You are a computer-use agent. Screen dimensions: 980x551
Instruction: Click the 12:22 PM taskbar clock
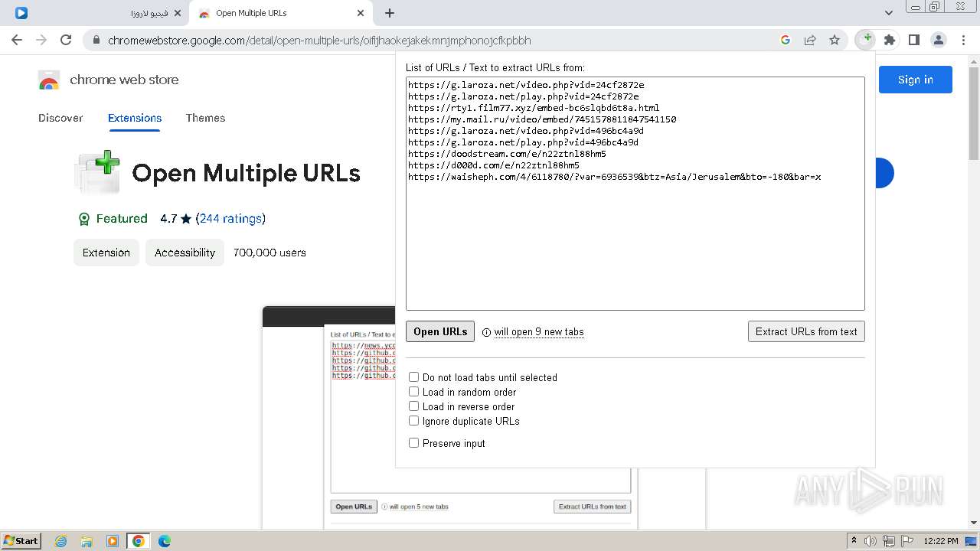[941, 541]
